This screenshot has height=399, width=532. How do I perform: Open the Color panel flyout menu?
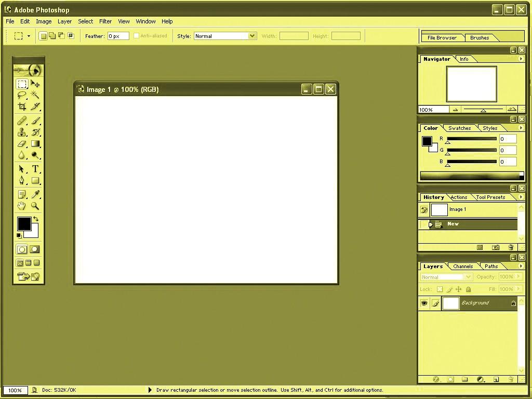521,128
